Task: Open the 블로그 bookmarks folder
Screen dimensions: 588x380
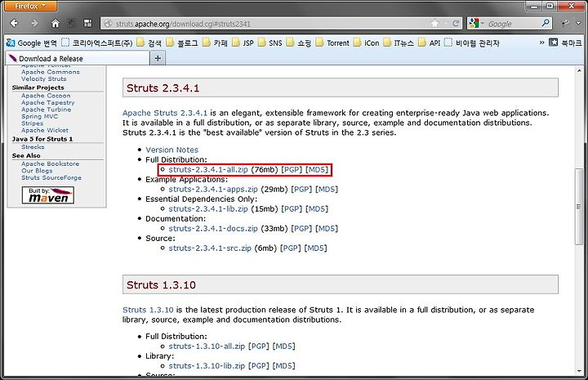Action: 182,42
